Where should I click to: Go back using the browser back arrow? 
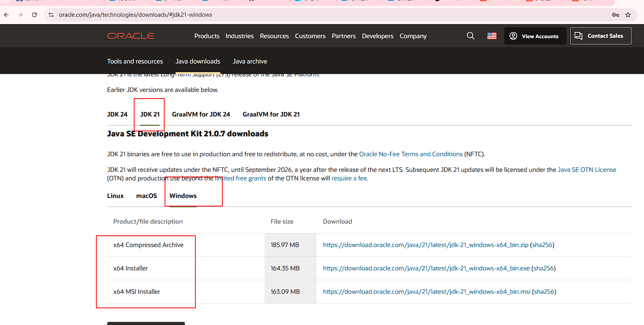pyautogui.click(x=6, y=15)
